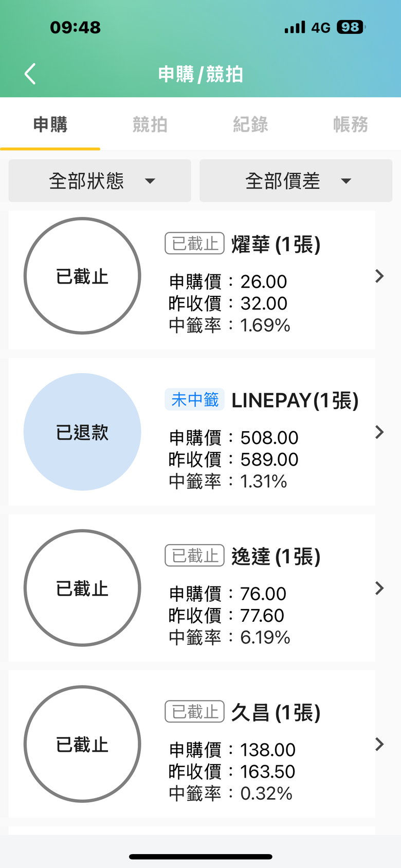The image size is (401, 868).
Task: Tap the 已截止 badge beside 耀華
Action: coord(195,244)
